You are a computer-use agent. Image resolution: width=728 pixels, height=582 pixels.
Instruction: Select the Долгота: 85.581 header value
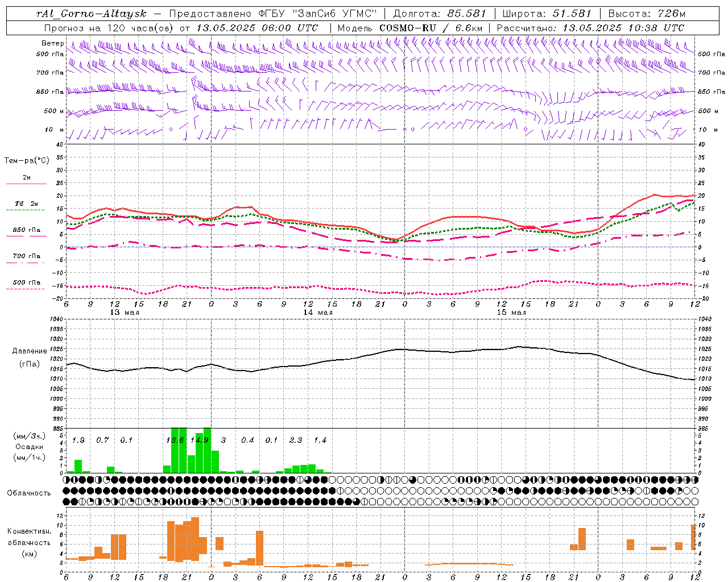tap(440, 14)
